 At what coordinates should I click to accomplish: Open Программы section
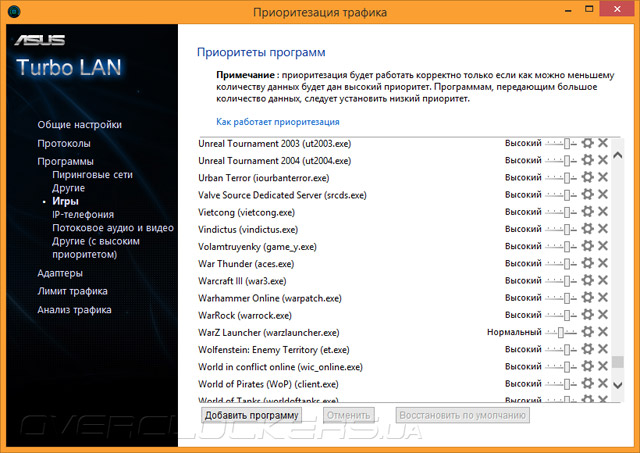(x=65, y=162)
